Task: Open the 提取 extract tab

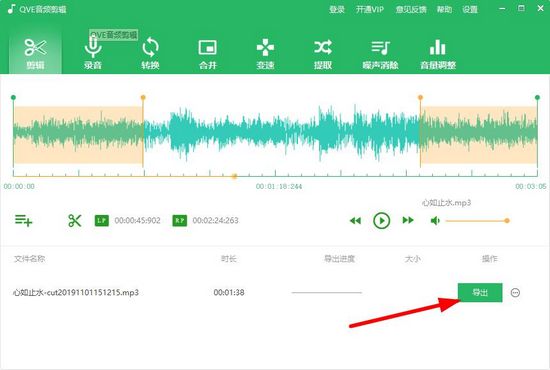Action: coord(323,53)
